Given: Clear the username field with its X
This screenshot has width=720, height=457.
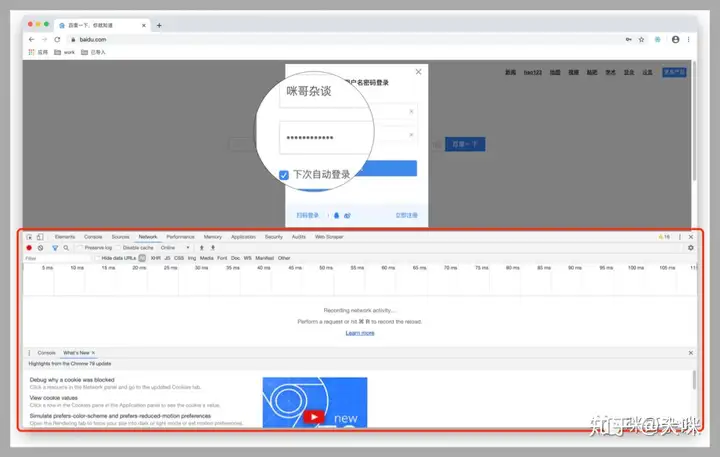Looking at the screenshot, I should tap(411, 112).
